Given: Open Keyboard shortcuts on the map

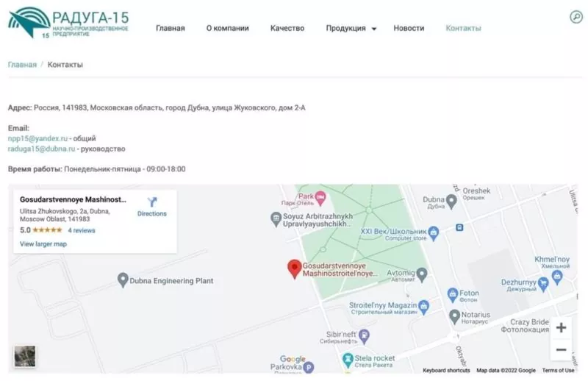Looking at the screenshot, I should click(446, 371).
